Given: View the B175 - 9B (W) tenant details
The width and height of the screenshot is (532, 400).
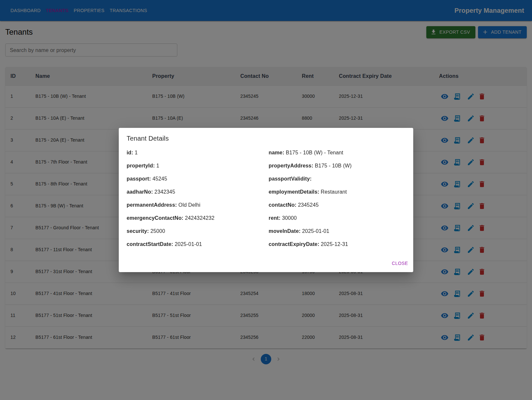Looking at the screenshot, I should coord(444,206).
